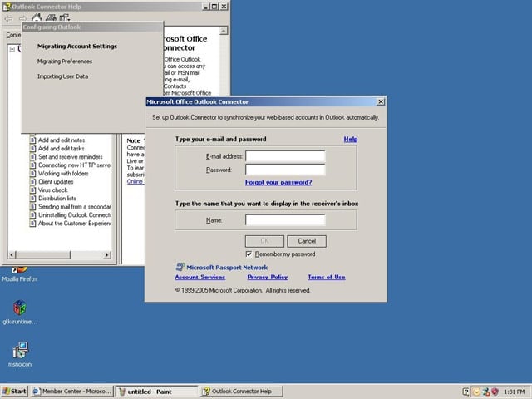The width and height of the screenshot is (532, 399).
Task: Open the Account Services link
Action: click(199, 277)
